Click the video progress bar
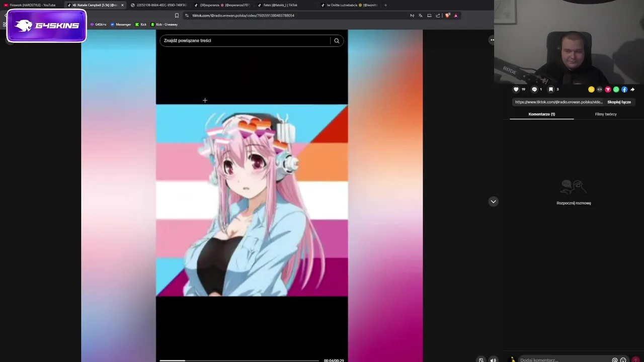 coord(239,360)
